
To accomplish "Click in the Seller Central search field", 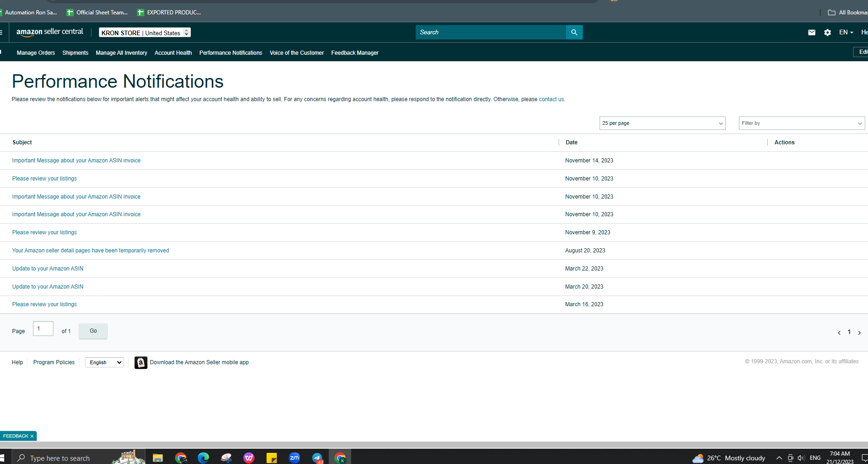I will (x=491, y=32).
